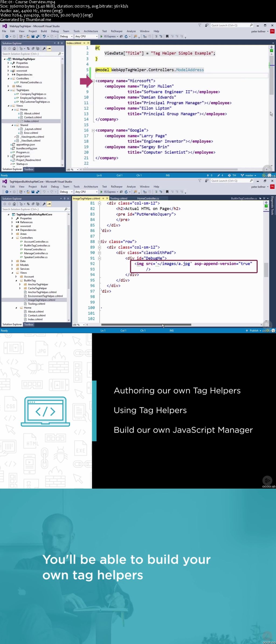Click Properties wrench in WebAppTagHelper Solution Explorer

tap(44, 49)
